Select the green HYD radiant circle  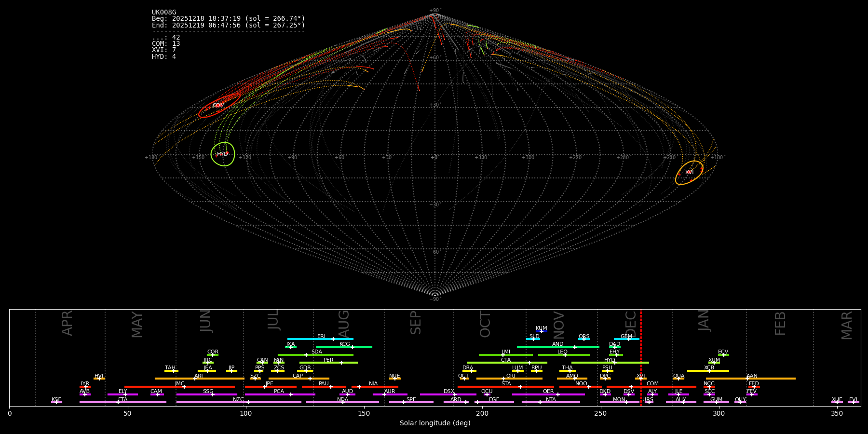click(x=223, y=154)
